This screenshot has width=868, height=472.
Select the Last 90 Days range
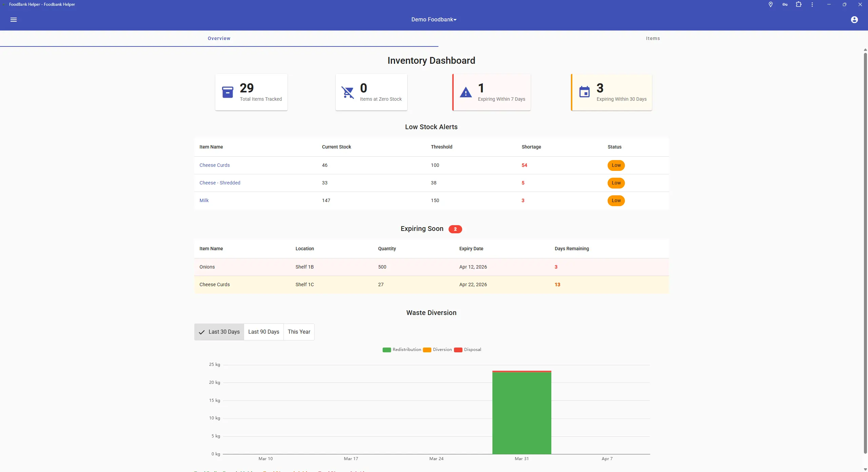pos(263,332)
